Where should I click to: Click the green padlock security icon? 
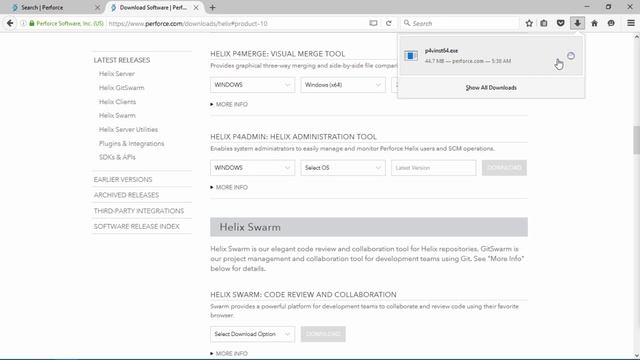[32, 23]
